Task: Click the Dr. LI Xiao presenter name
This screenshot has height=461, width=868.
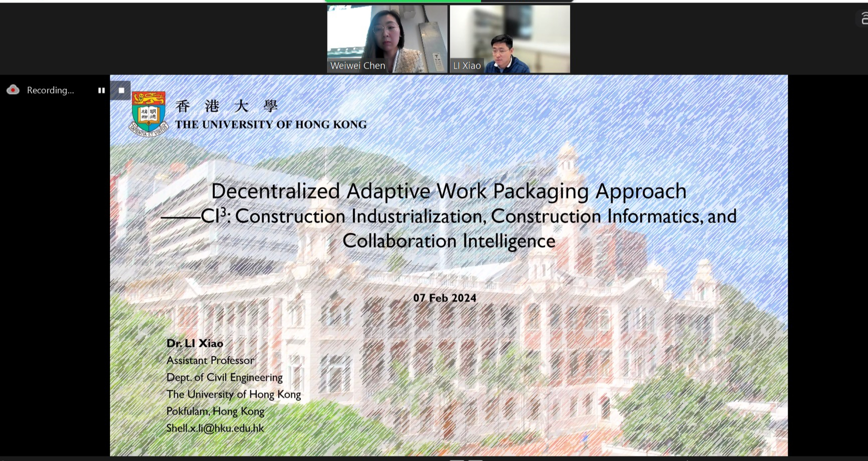Action: pyautogui.click(x=195, y=343)
